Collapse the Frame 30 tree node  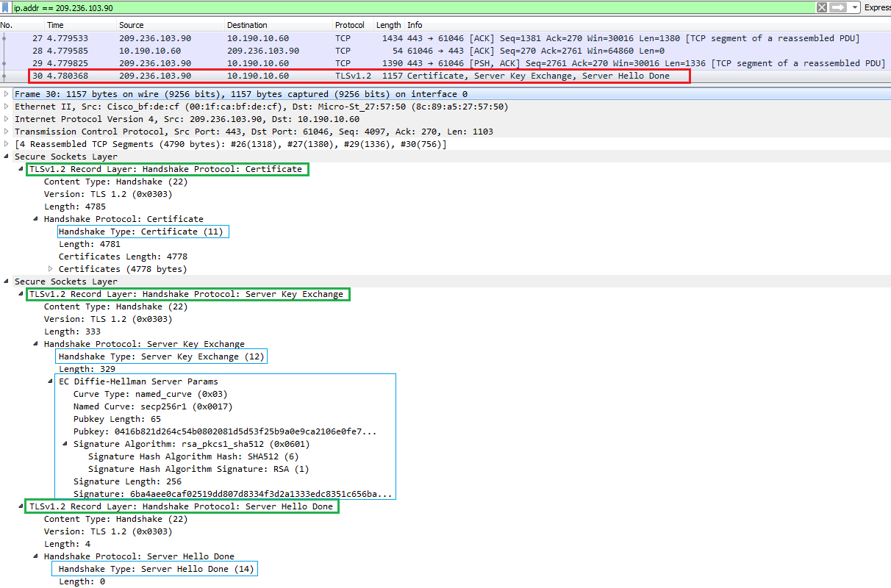6,93
